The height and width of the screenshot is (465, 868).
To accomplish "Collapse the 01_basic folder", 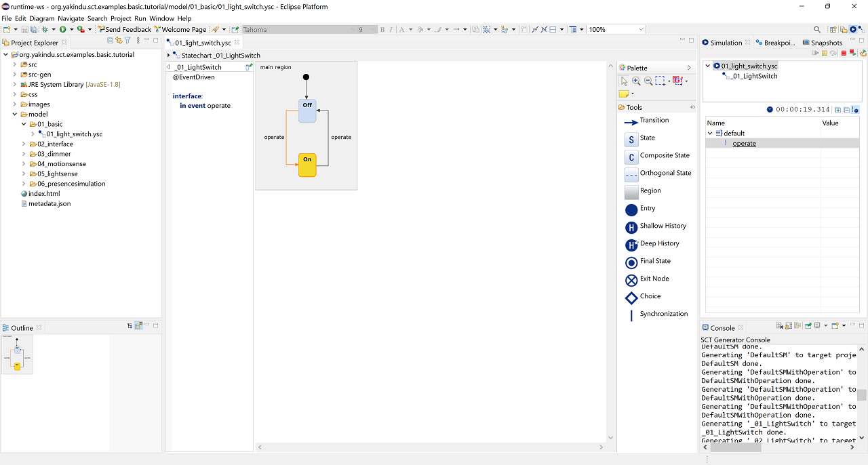I will pyautogui.click(x=24, y=124).
